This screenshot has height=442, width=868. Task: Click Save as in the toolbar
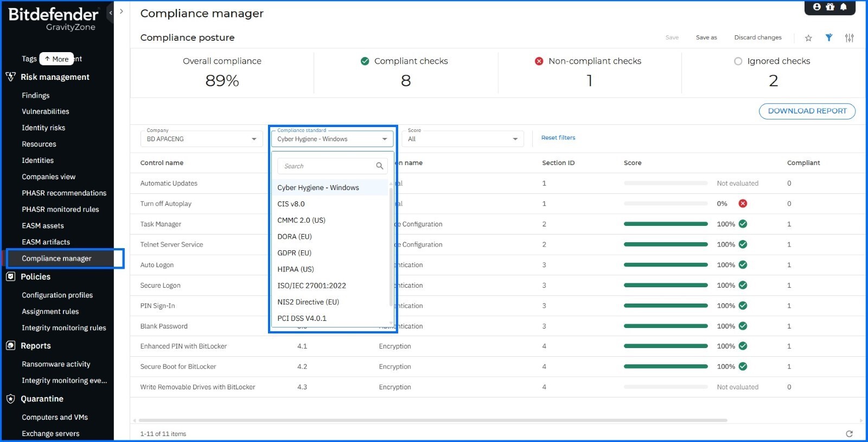coord(706,37)
